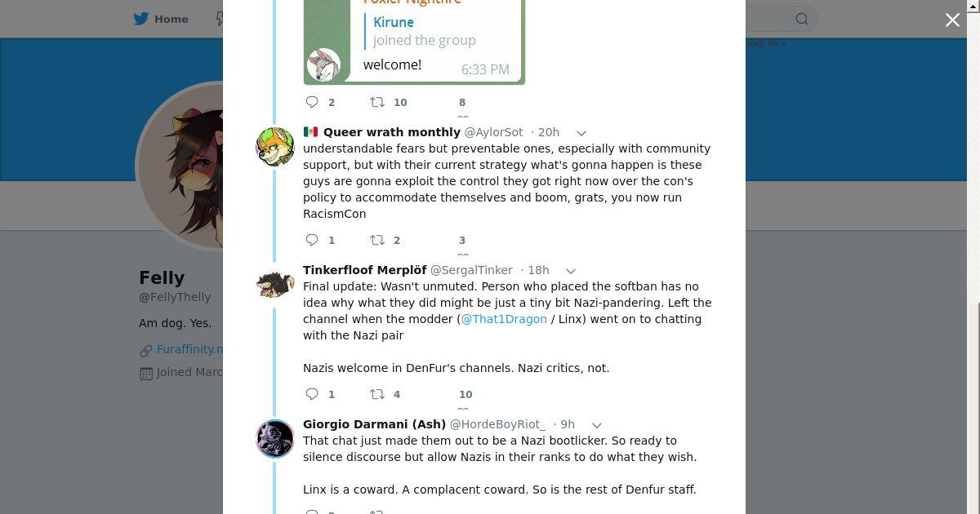The width and height of the screenshot is (980, 514).
Task: Retweet the tweet with the welcome image
Action: pos(377,102)
